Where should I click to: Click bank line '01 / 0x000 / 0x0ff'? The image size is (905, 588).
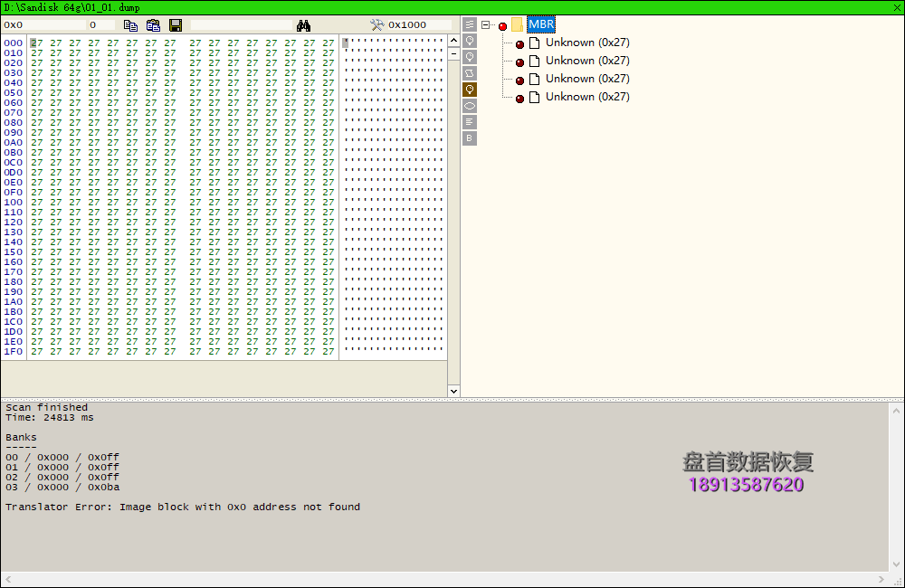62,468
